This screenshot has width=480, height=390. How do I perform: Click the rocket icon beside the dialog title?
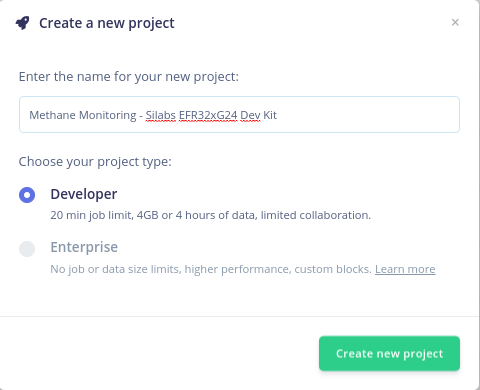pos(22,23)
